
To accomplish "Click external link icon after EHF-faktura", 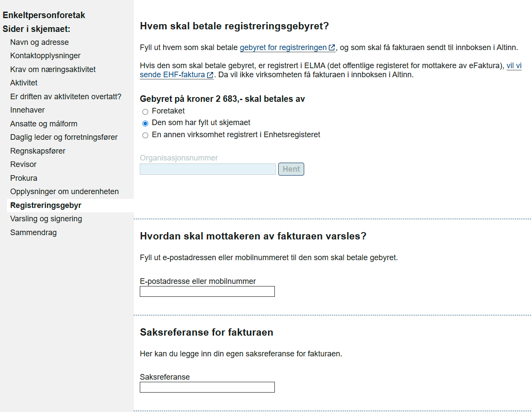I will [x=210, y=75].
